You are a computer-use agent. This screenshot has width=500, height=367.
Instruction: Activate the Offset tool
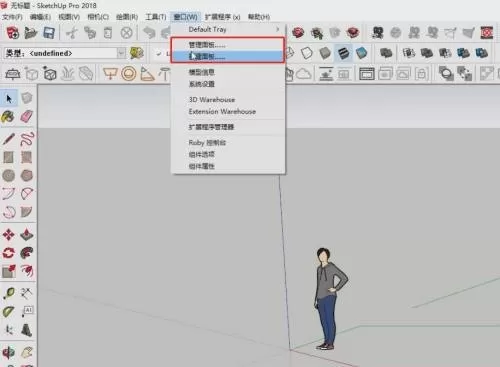tap(27, 271)
